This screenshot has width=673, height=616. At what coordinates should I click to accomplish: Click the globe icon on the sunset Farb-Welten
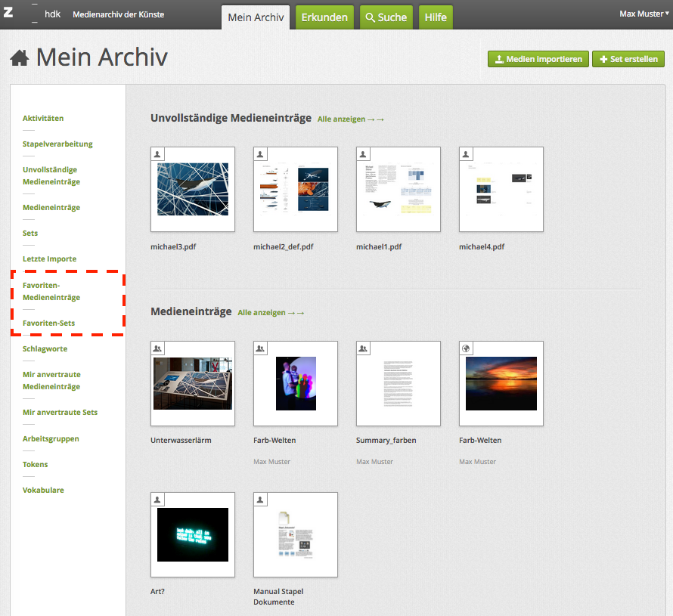click(x=466, y=348)
